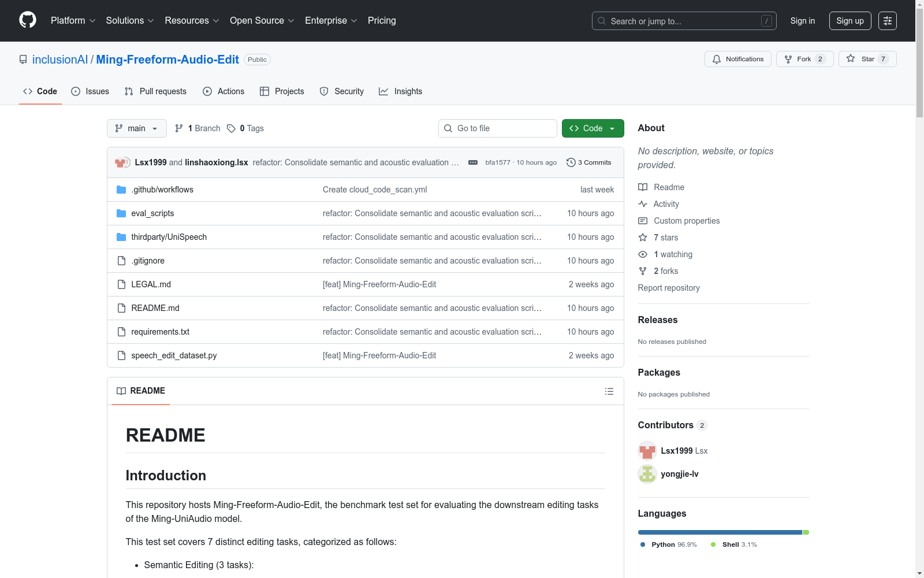This screenshot has height=578, width=924.
Task: Click the GitHub logo icon
Action: coord(28,20)
